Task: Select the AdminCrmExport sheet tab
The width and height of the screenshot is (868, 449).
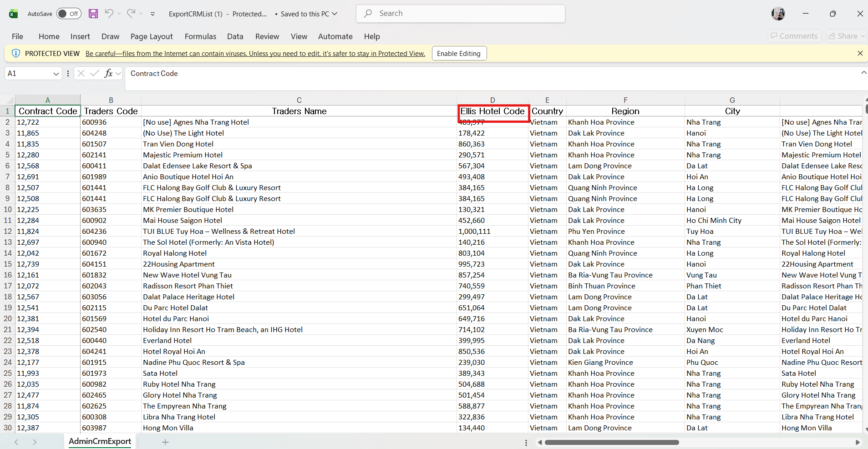Action: click(100, 441)
